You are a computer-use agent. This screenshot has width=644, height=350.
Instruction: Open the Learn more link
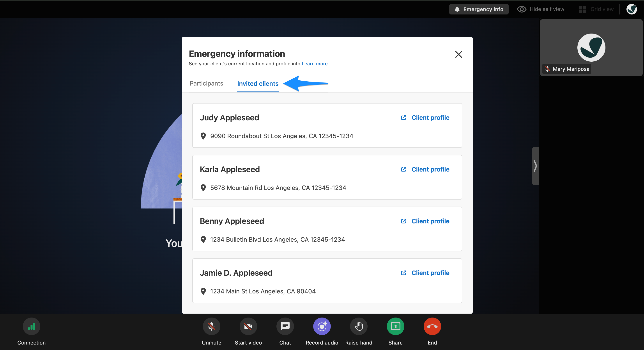tap(315, 64)
